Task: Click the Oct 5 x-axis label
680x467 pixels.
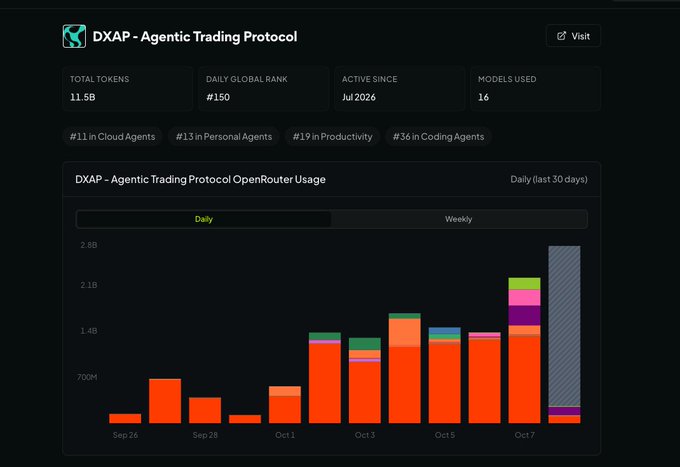Action: (x=445, y=435)
